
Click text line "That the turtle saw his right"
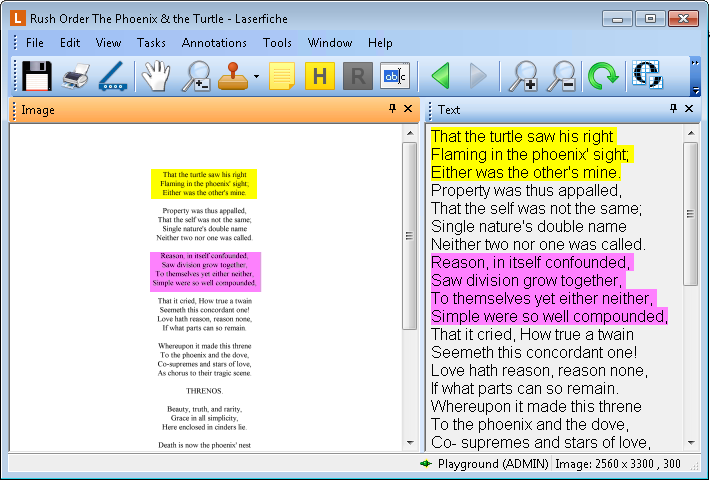coord(522,136)
